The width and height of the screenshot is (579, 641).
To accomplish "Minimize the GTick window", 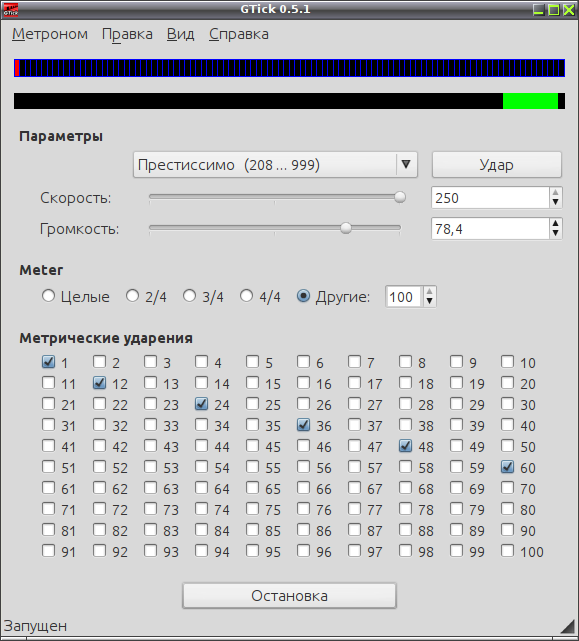I will click(539, 10).
